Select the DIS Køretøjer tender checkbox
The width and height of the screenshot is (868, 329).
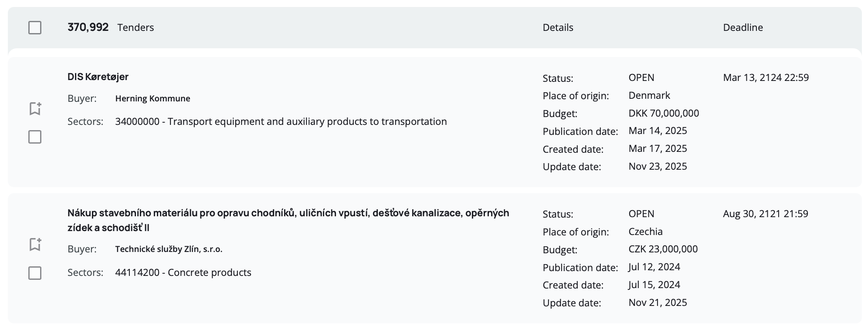35,137
